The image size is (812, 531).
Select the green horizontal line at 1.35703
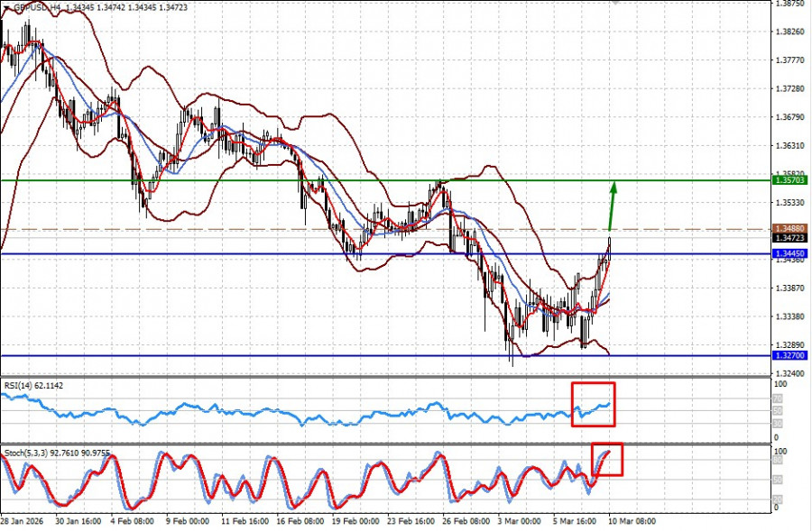pos(386,180)
